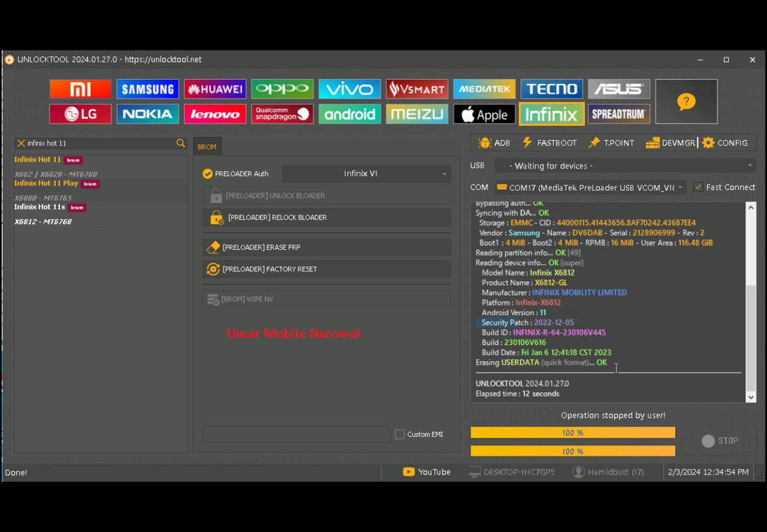Click the DESKTOP-IHC7GP5 computer name
The image size is (767, 532).
(512, 472)
